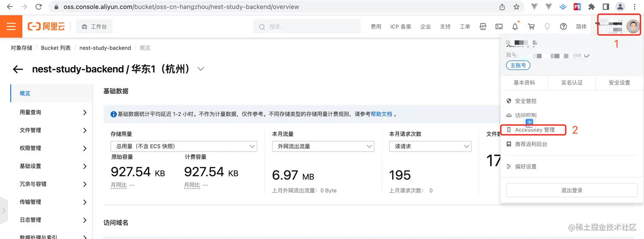Reload the page
The height and width of the screenshot is (239, 644).
39,7
